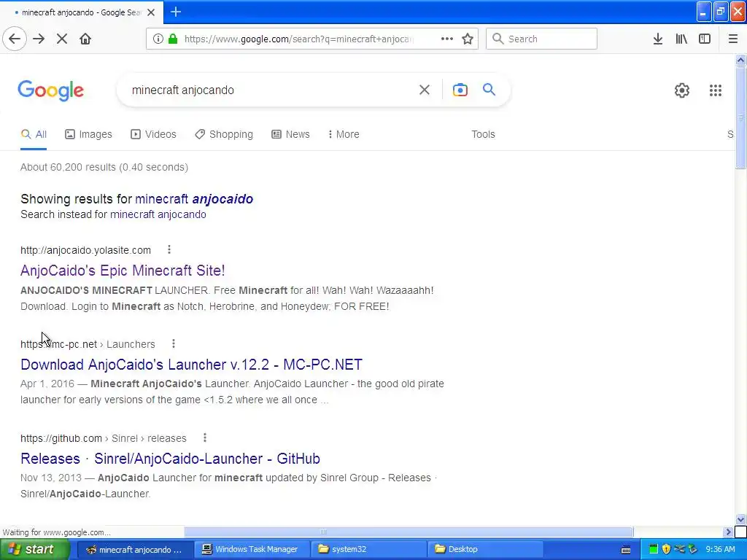Bookmark this page with the star icon
Image resolution: width=747 pixels, height=560 pixels.
(x=468, y=39)
